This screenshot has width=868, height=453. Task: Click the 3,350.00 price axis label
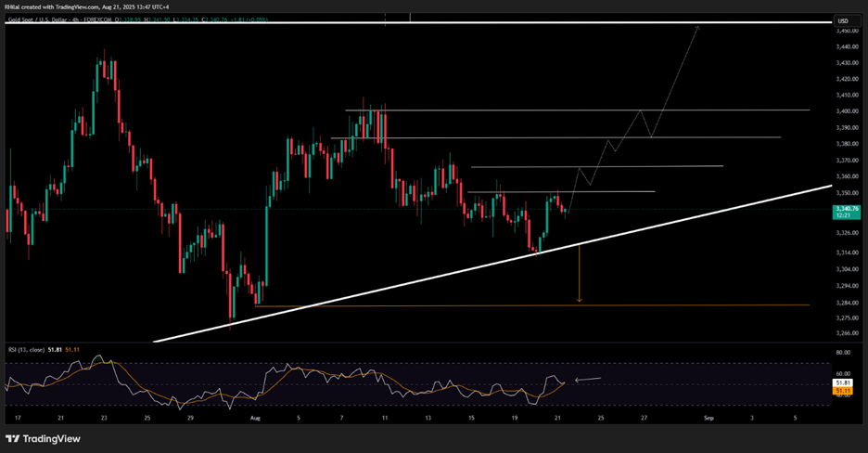[847, 193]
